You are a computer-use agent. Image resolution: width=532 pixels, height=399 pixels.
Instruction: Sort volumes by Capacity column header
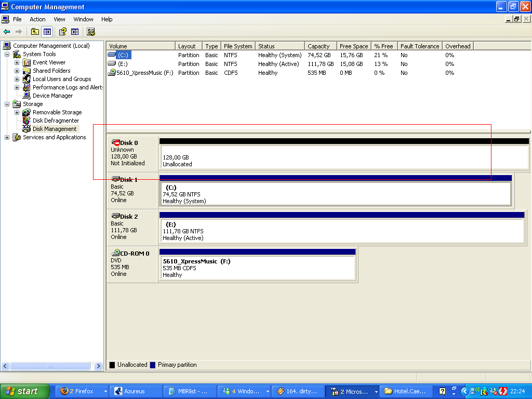click(319, 46)
